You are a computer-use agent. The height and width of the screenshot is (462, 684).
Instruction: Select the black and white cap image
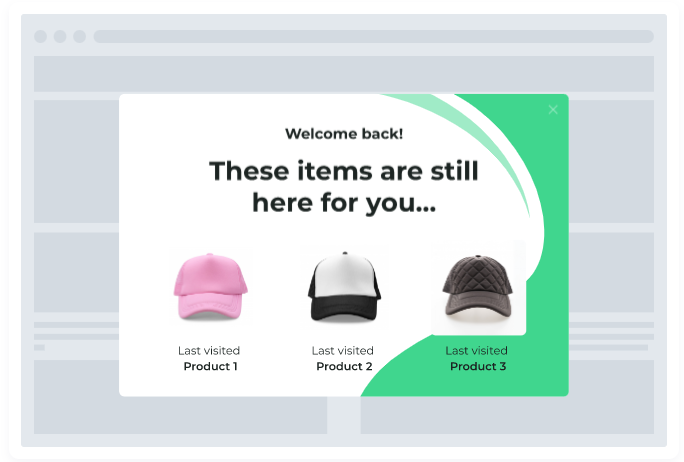pyautogui.click(x=344, y=287)
